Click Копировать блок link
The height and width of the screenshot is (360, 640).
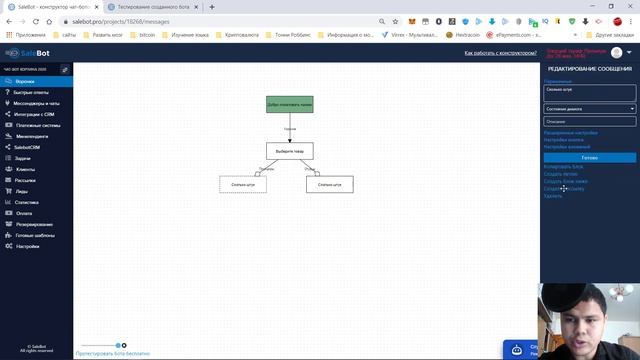tap(563, 167)
